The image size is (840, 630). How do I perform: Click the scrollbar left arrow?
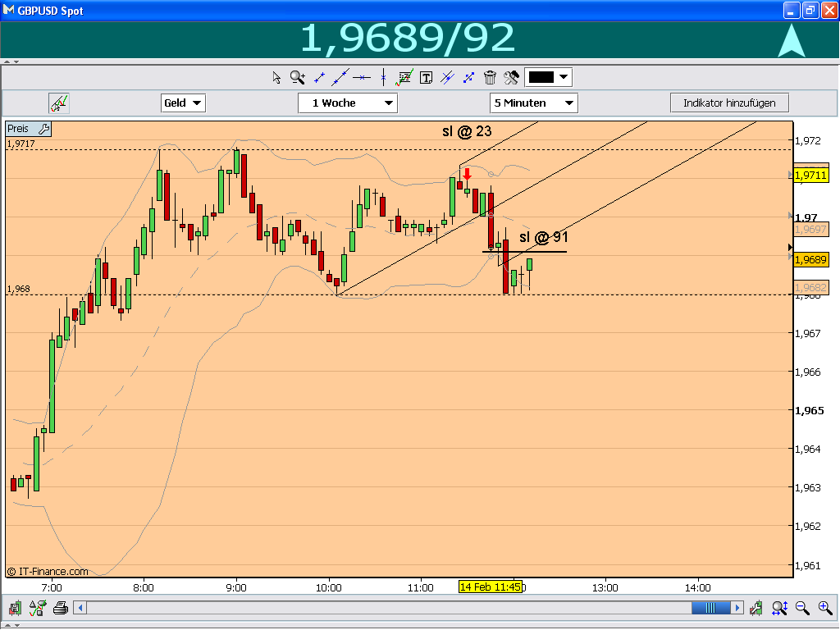[80, 608]
